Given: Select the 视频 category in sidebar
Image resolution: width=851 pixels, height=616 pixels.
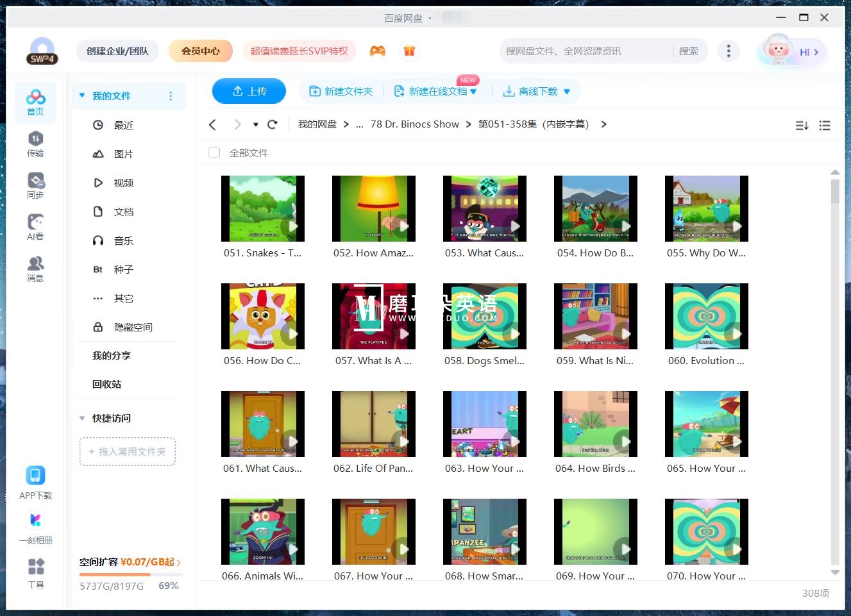Looking at the screenshot, I should (x=123, y=183).
